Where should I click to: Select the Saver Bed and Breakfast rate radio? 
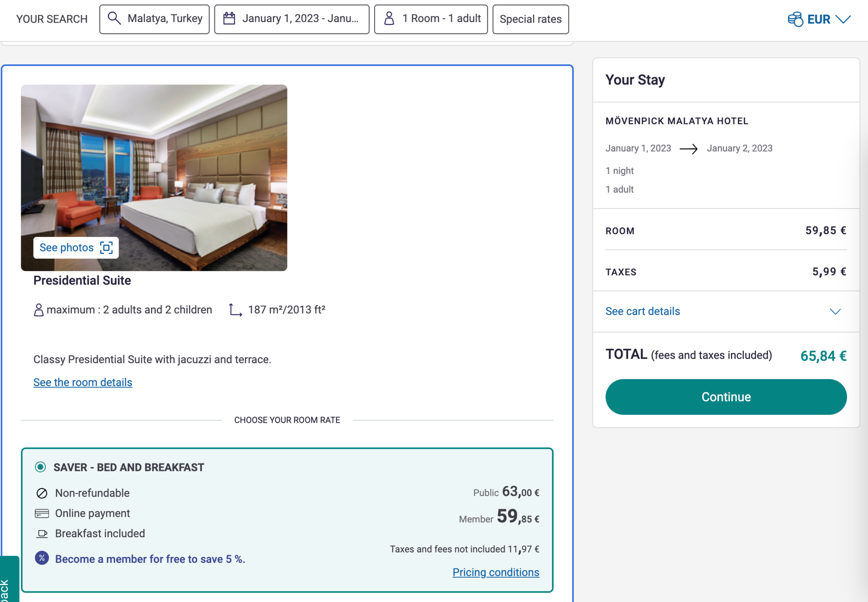pyautogui.click(x=40, y=467)
